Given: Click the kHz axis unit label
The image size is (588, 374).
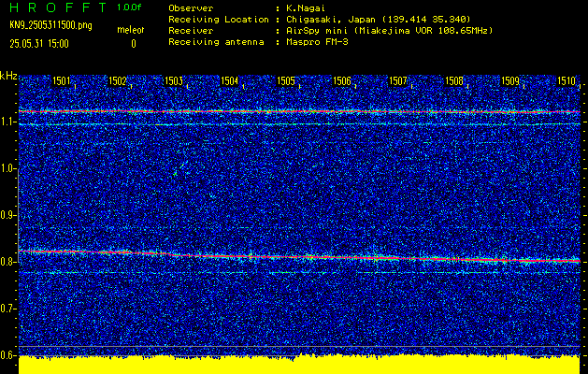Looking at the screenshot, I should click(8, 76).
